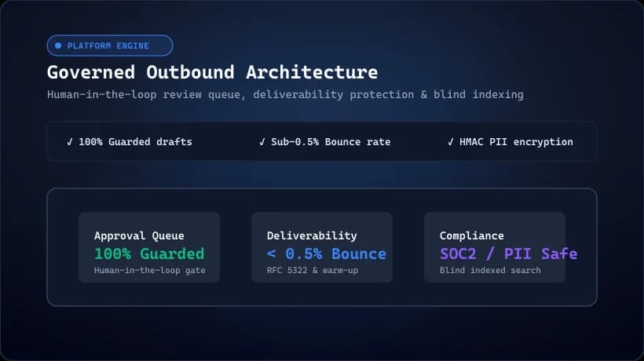Click 'RFC 5322 & warm-up' caption

pyautogui.click(x=312, y=270)
